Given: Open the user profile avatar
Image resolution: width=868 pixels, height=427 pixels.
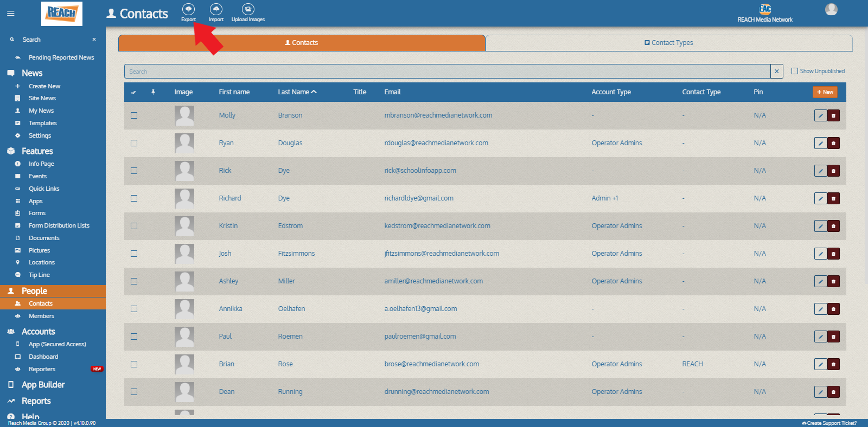Looking at the screenshot, I should [x=831, y=9].
